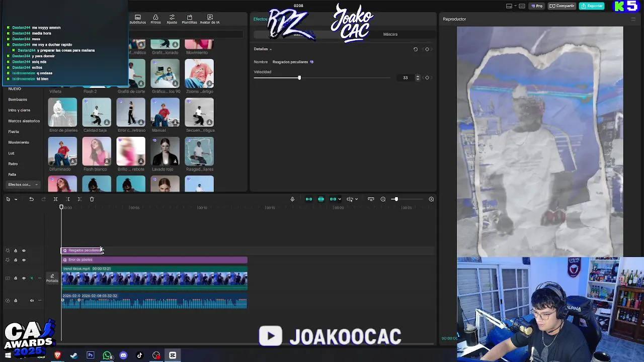The width and height of the screenshot is (644, 362).
Task: Click timeline zoom in plus icon
Action: pos(431,199)
